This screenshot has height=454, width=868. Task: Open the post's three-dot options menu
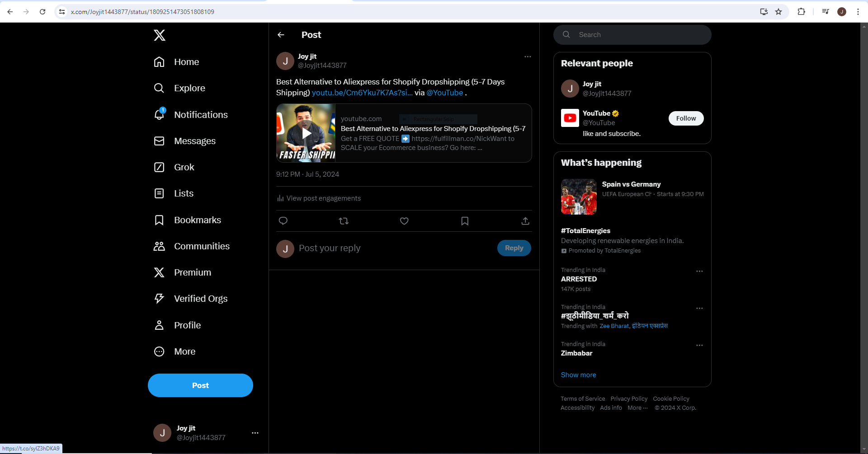(x=528, y=56)
